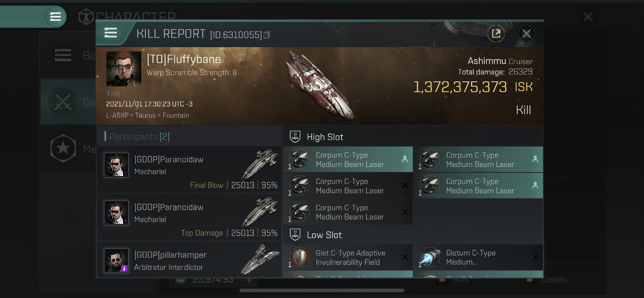
Task: Select the Gistum C-Type Medium module icon
Action: pyautogui.click(x=430, y=257)
